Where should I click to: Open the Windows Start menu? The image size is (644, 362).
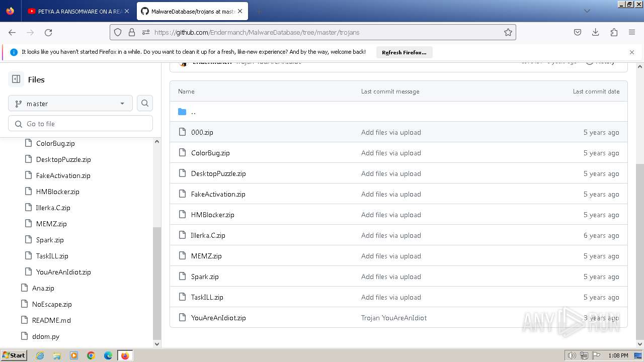14,355
